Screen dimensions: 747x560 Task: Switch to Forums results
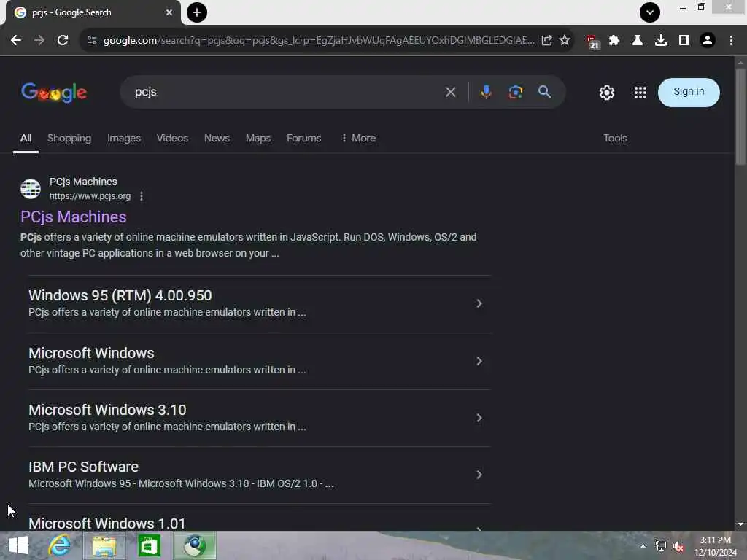304,138
